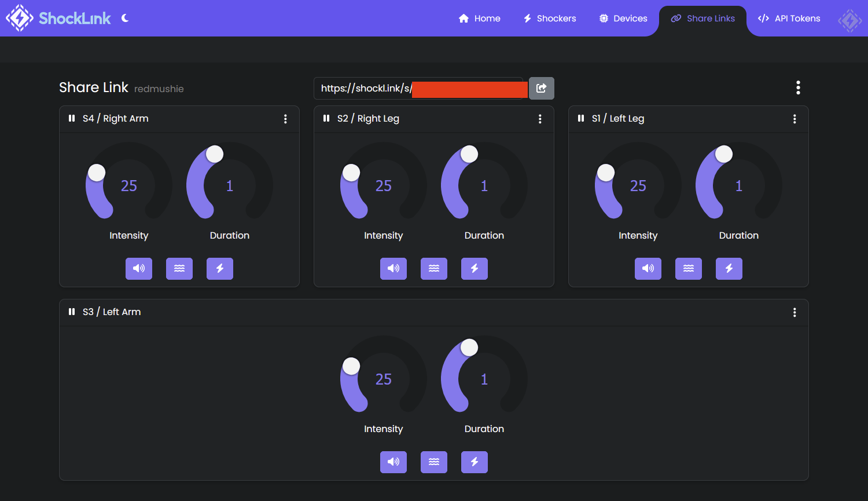Activate vibrate on S1 / Left Leg

[689, 268]
